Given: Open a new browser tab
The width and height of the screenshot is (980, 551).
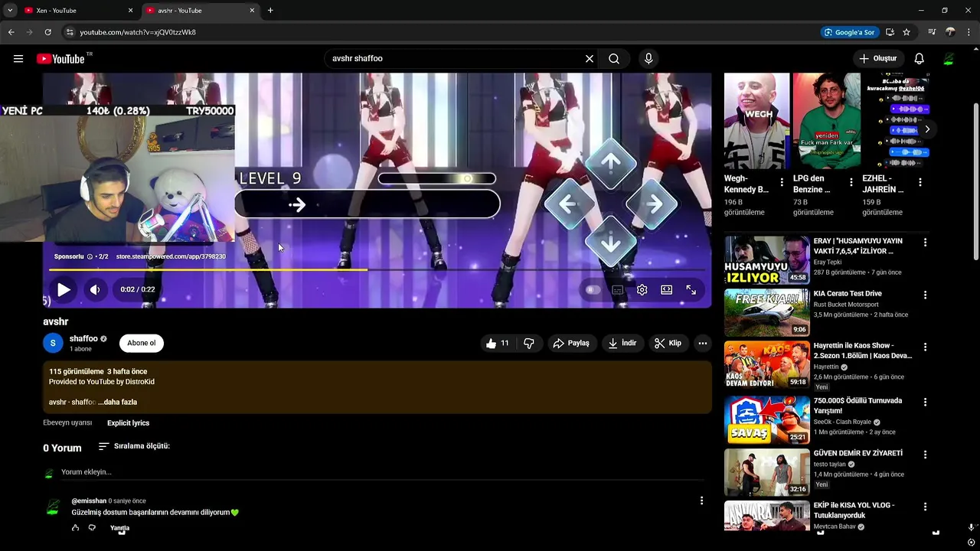Looking at the screenshot, I should 270,11.
